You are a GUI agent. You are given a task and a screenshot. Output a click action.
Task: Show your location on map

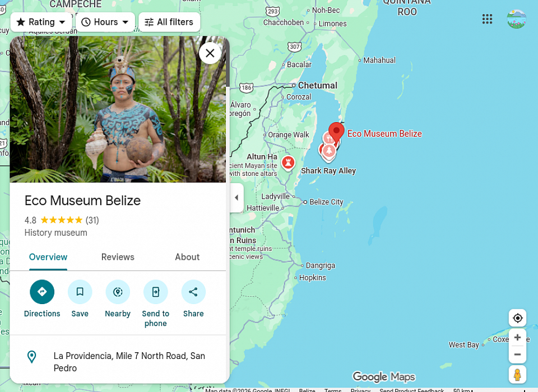click(x=517, y=318)
